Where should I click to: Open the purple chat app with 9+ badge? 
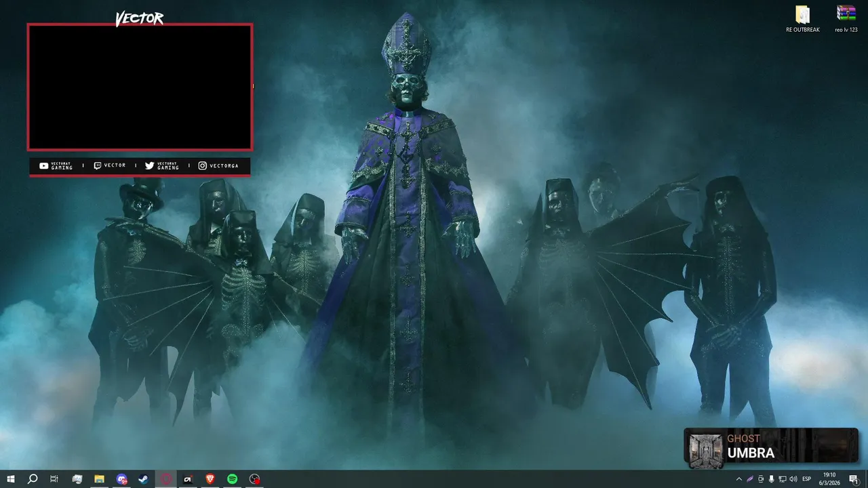point(121,479)
